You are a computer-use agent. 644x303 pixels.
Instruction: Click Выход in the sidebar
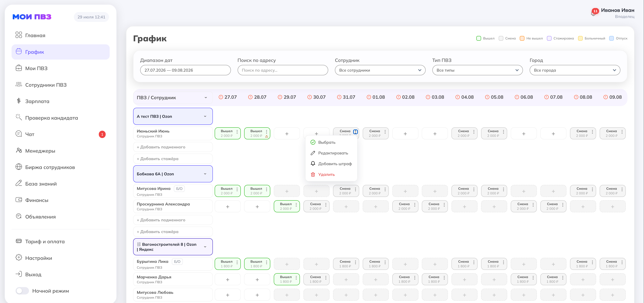(x=33, y=274)
